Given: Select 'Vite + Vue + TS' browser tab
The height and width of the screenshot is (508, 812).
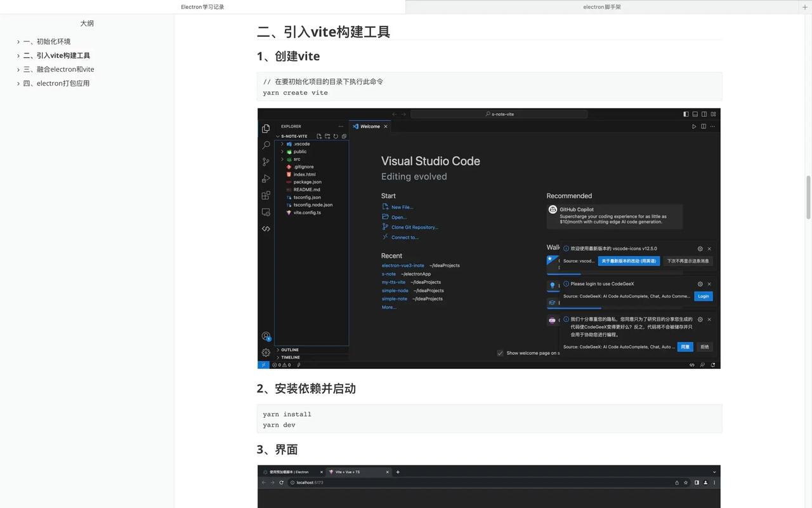Looking at the screenshot, I should pyautogui.click(x=358, y=472).
